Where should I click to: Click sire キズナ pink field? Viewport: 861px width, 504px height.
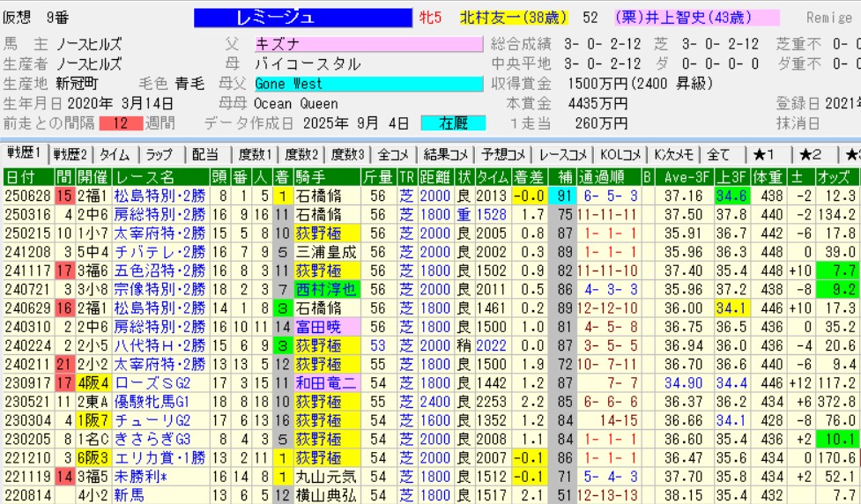pyautogui.click(x=368, y=42)
